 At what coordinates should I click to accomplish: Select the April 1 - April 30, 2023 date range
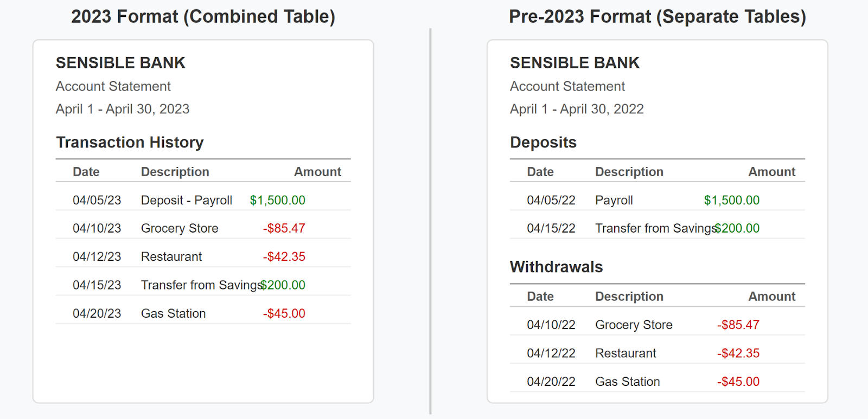(123, 109)
